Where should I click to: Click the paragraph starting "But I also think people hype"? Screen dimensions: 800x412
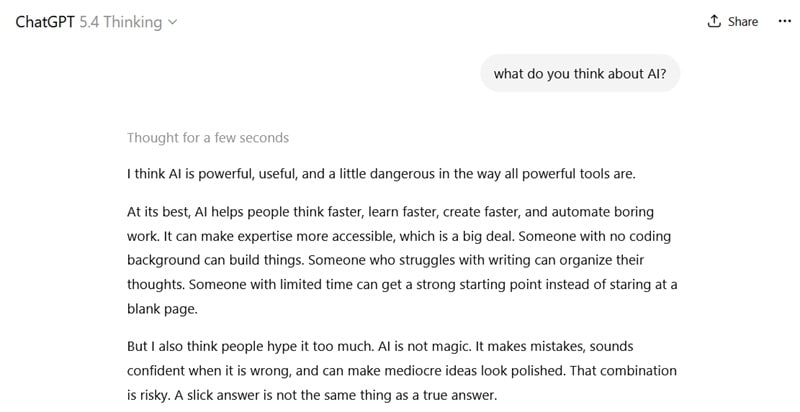coord(400,371)
